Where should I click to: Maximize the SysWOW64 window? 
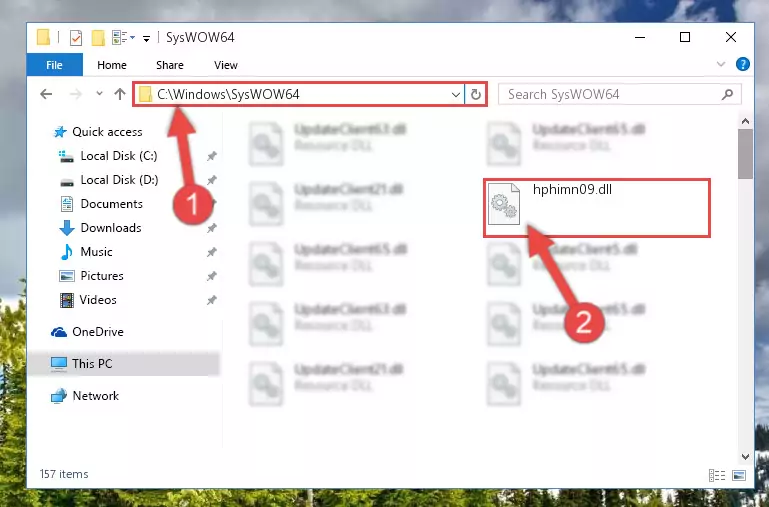point(685,38)
